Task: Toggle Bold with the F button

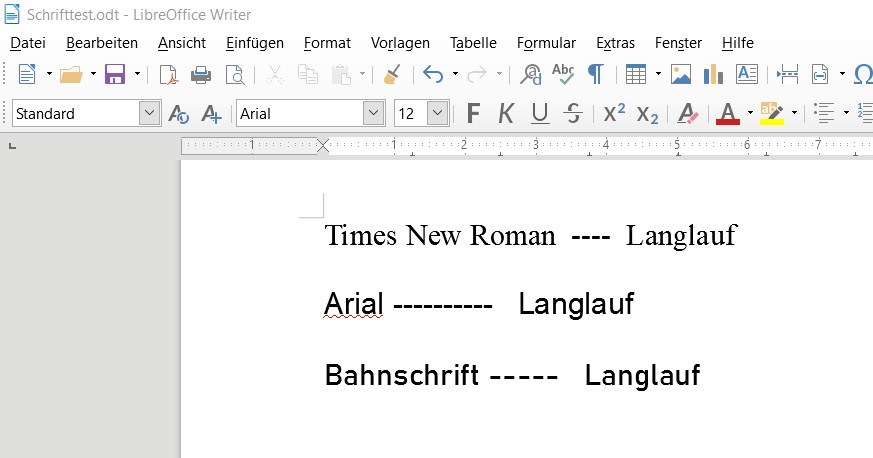Action: [x=473, y=114]
